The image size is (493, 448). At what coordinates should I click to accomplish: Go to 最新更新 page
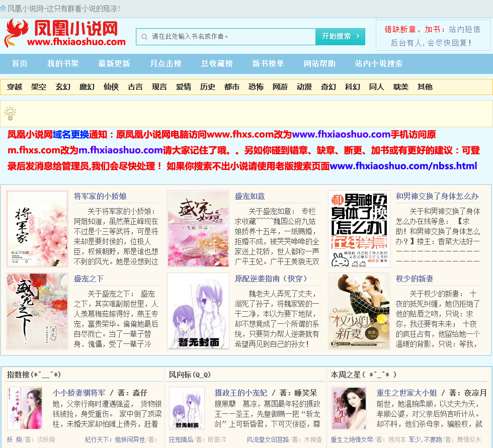(114, 63)
